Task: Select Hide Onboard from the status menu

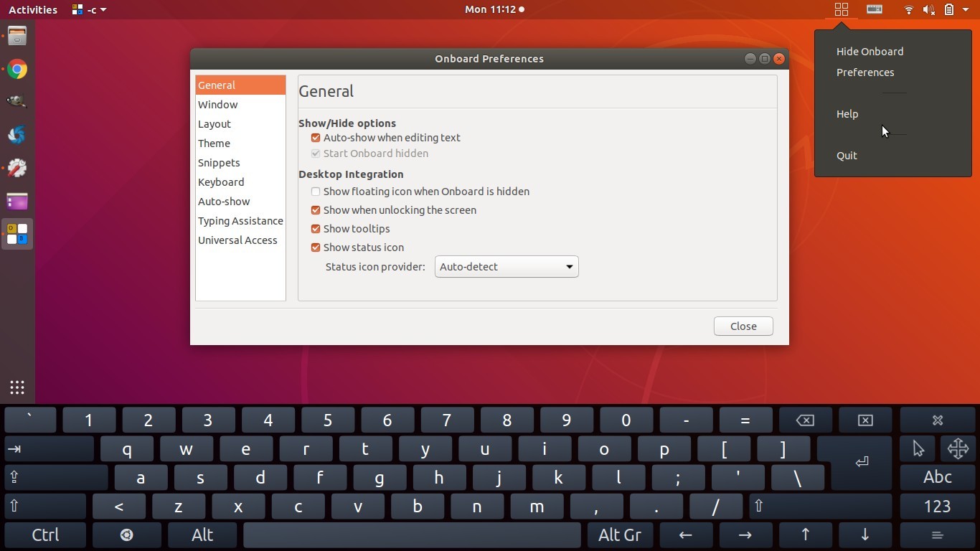Action: (870, 52)
